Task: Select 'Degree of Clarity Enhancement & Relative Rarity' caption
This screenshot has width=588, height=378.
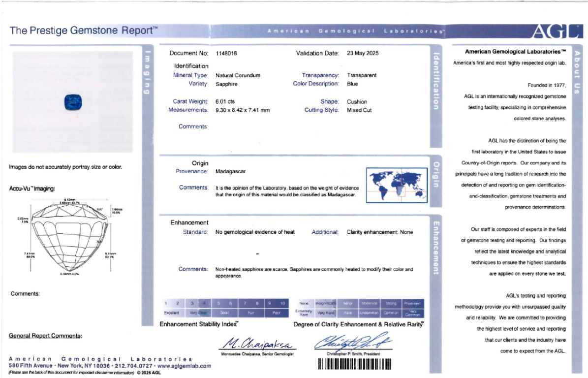Action: coord(359,324)
